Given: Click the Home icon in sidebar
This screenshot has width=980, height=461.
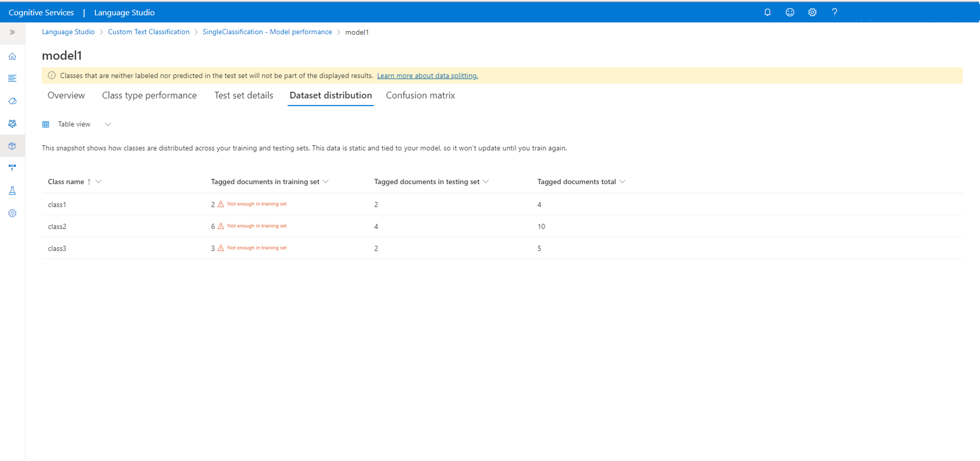Looking at the screenshot, I should point(12,56).
